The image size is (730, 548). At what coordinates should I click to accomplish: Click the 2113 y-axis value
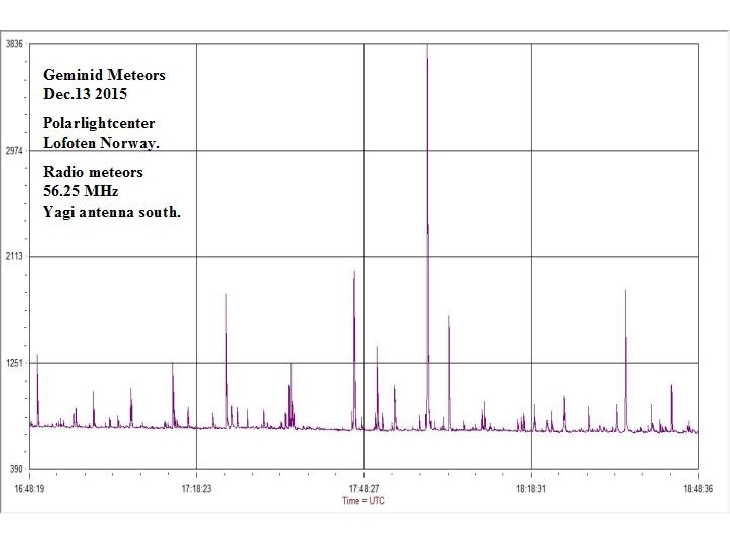[15, 257]
